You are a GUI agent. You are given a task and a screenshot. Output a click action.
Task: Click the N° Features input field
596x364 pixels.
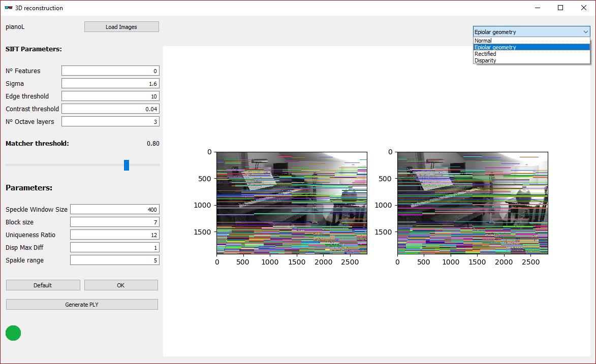coord(110,70)
